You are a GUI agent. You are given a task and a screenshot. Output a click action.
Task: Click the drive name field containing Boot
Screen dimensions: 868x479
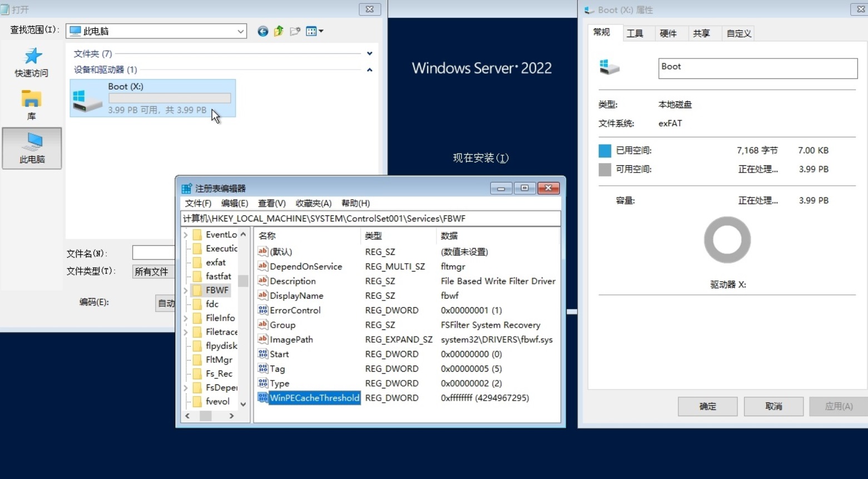click(758, 68)
